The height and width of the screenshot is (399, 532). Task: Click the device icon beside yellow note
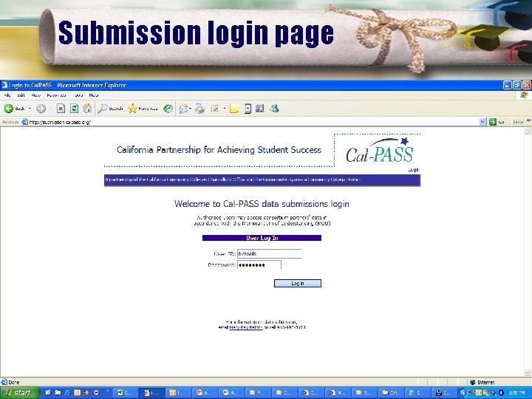pyautogui.click(x=248, y=109)
